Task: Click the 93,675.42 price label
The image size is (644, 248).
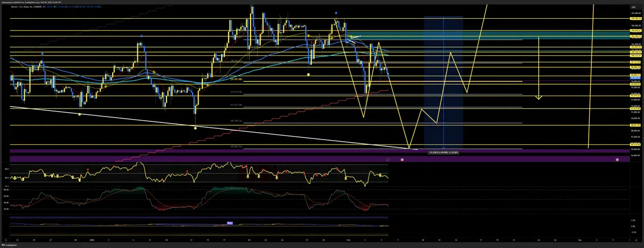Action: point(636,96)
